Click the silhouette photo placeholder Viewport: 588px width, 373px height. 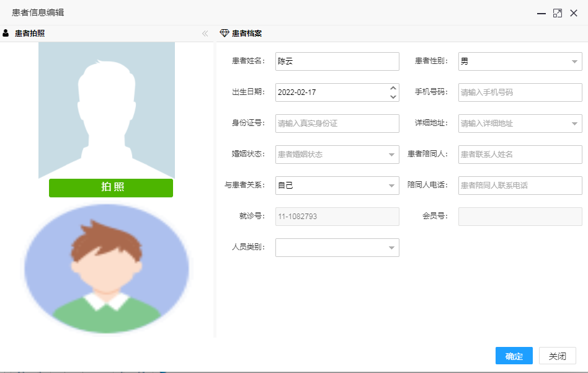pyautogui.click(x=107, y=110)
